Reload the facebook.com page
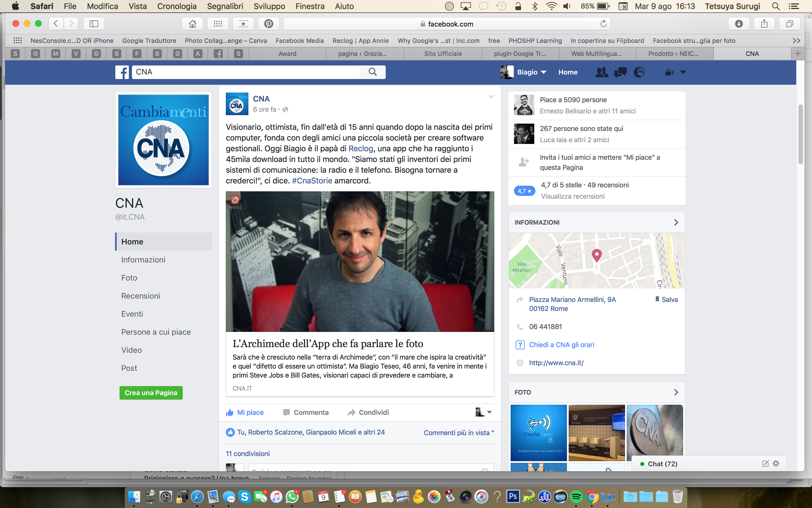The image size is (812, 508). click(603, 24)
